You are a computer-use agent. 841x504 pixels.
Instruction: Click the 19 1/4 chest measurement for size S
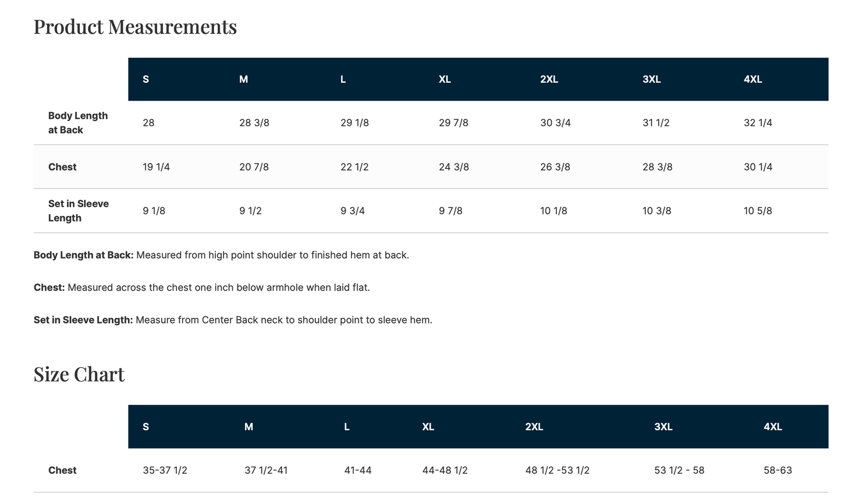tap(156, 167)
